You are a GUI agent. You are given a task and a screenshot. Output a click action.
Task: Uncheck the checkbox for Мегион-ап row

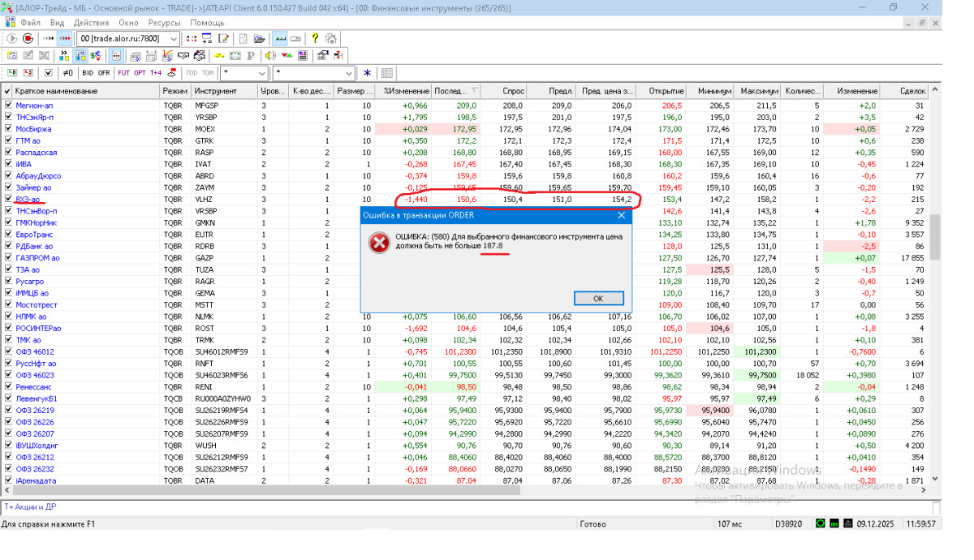click(x=8, y=106)
